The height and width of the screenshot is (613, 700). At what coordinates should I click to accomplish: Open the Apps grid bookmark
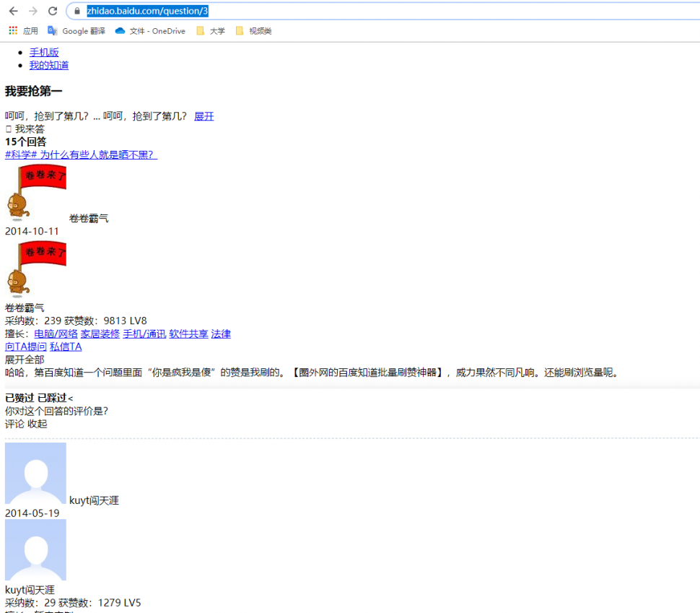coord(22,31)
